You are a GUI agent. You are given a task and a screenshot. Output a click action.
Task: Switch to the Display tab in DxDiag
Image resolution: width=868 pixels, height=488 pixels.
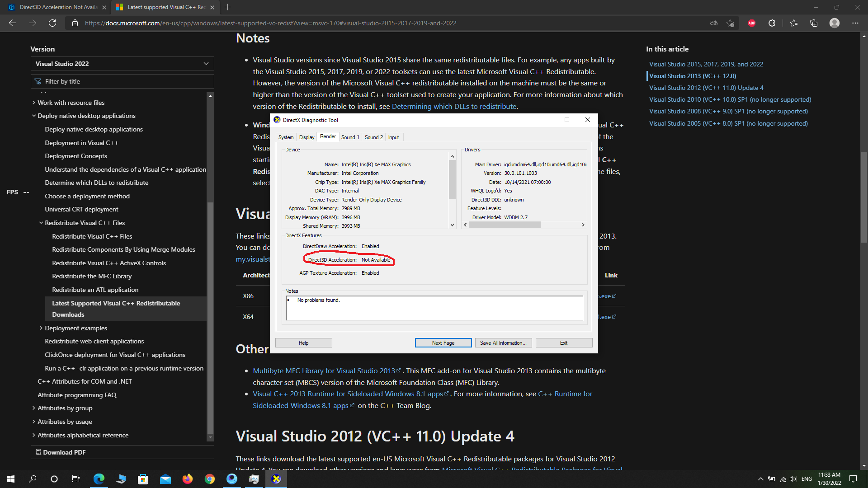[307, 137]
